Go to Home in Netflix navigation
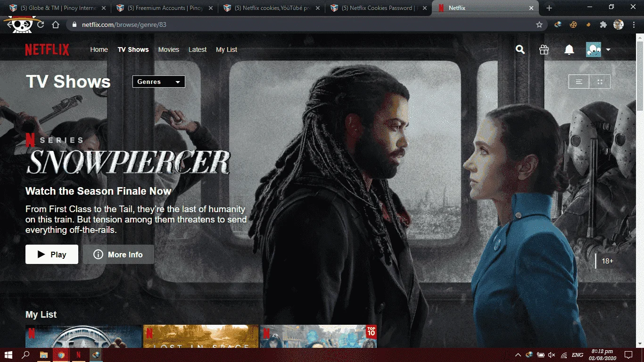Image resolution: width=644 pixels, height=362 pixels. click(99, 49)
